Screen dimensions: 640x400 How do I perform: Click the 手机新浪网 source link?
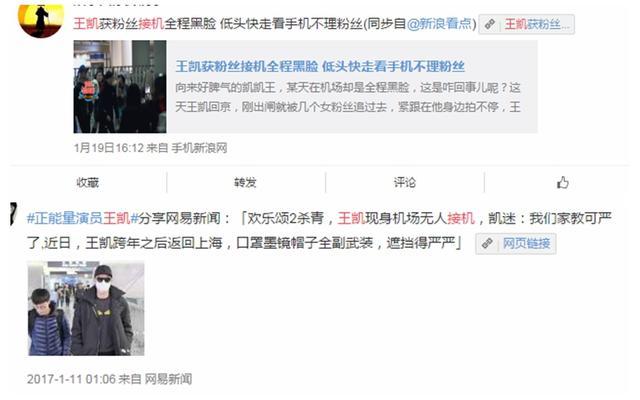199,148
